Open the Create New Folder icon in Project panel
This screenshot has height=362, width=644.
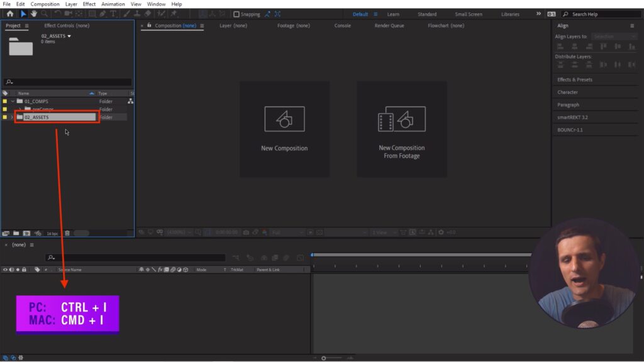point(16,233)
